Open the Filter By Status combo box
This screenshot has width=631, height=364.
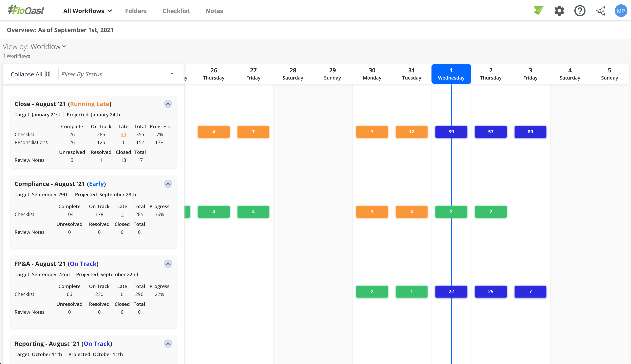117,74
